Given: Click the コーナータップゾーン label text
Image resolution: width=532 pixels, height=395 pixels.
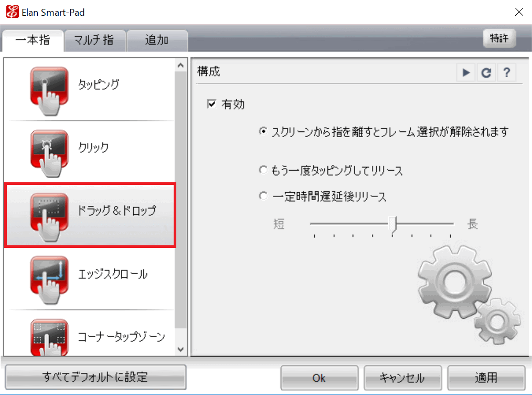Looking at the screenshot, I should (x=122, y=337).
